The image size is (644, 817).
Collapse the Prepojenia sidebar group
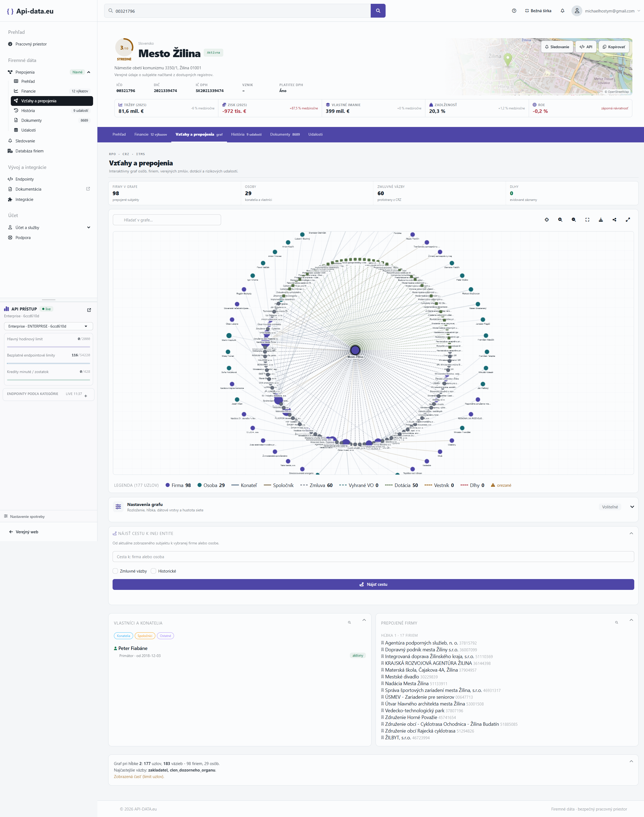[88, 73]
